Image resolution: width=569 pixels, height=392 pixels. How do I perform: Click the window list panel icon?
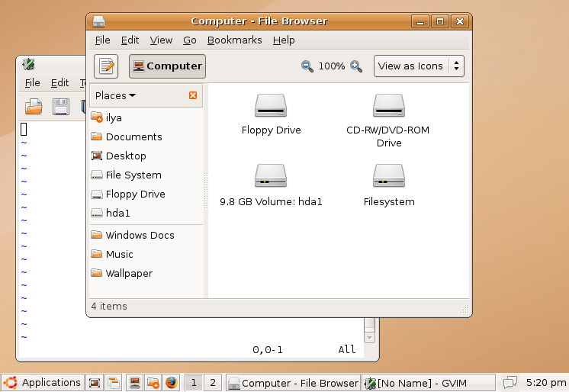click(x=114, y=383)
